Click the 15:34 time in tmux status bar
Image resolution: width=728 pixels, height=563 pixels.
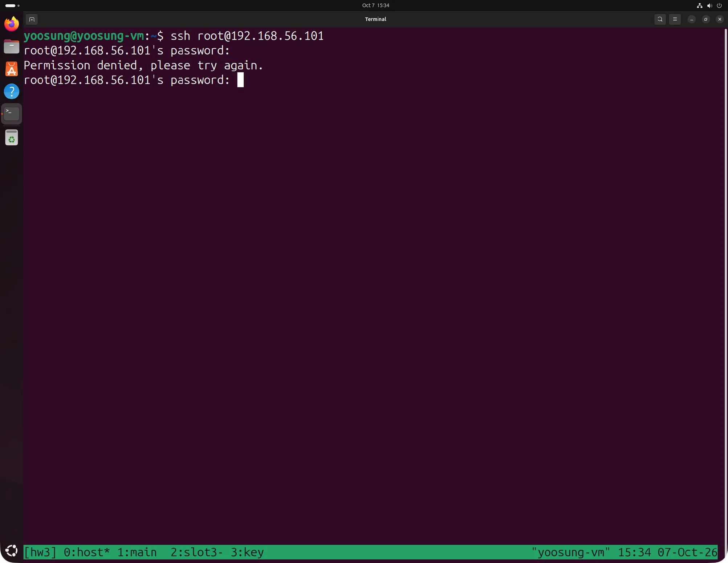click(x=634, y=552)
